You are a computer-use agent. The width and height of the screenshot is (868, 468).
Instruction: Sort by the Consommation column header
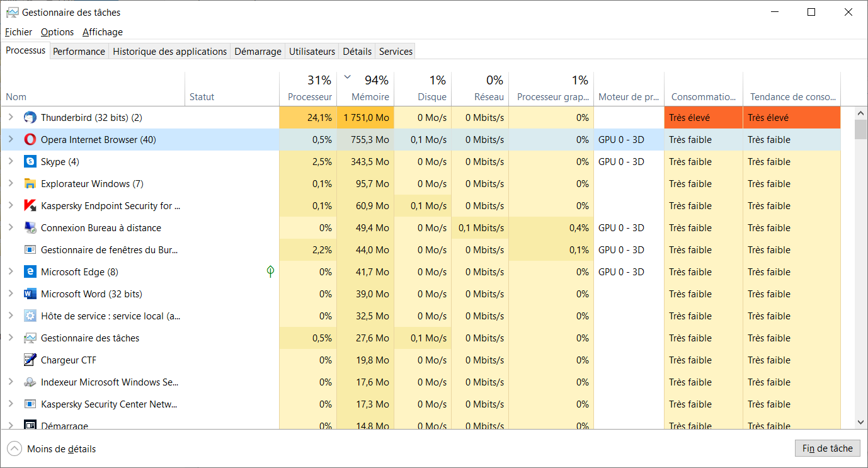[x=704, y=89]
